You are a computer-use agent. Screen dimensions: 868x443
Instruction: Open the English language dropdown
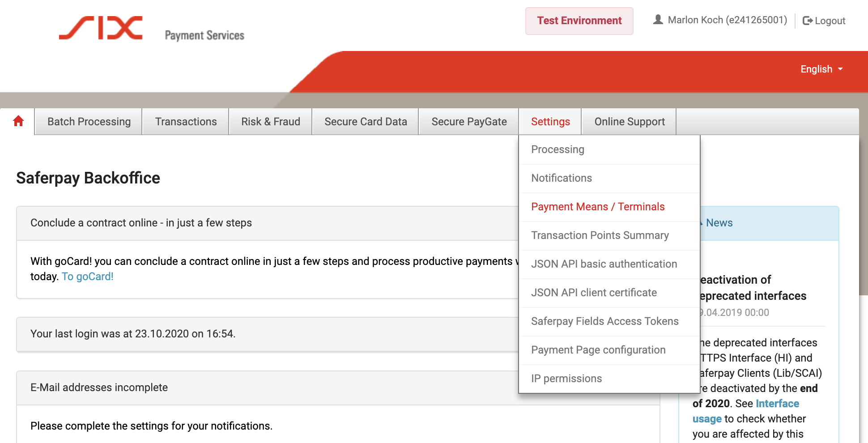pos(821,69)
